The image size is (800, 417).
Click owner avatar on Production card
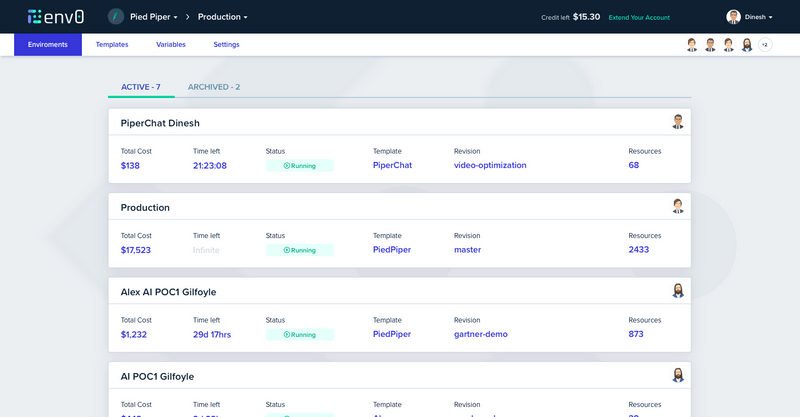[678, 206]
